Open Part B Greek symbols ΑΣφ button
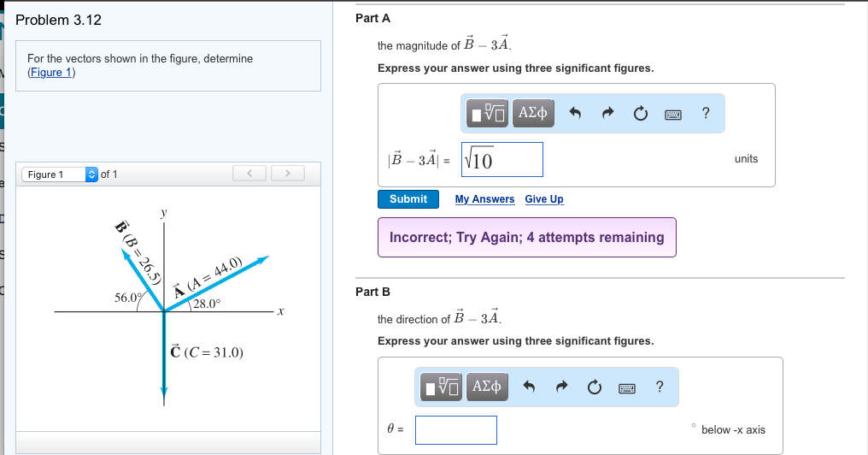 (x=487, y=387)
